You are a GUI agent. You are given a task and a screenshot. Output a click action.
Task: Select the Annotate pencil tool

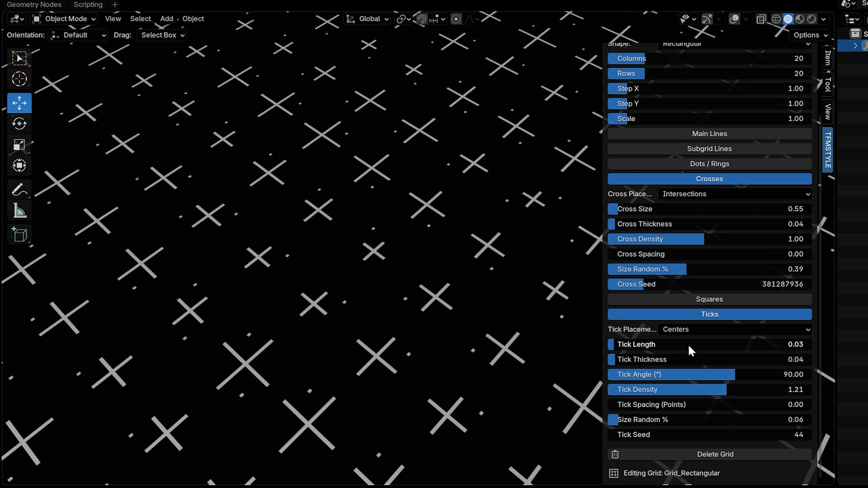[x=19, y=190]
